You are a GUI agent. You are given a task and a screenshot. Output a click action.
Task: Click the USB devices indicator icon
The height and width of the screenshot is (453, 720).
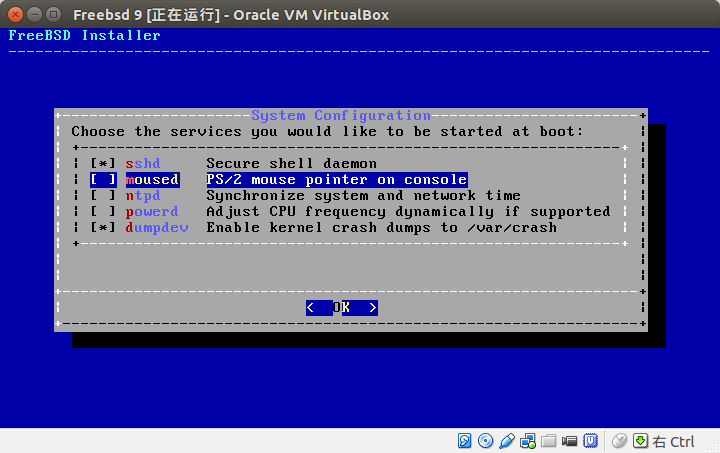pyautogui.click(x=506, y=441)
